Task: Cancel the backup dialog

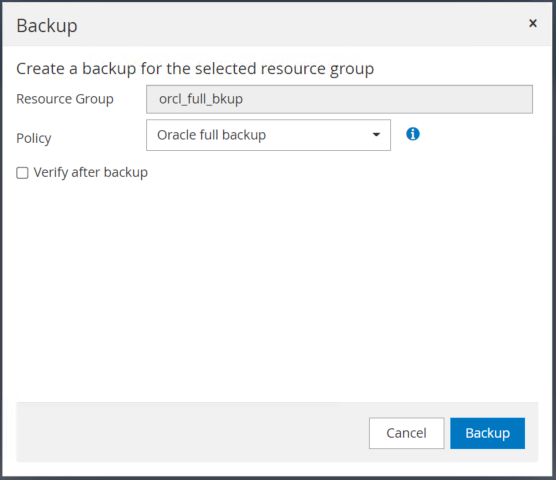Action: (x=406, y=433)
